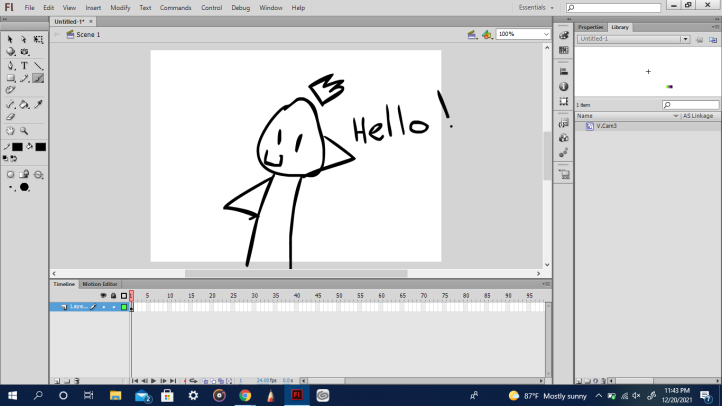Toggle lock for all layers
The width and height of the screenshot is (722, 406).
(x=113, y=296)
